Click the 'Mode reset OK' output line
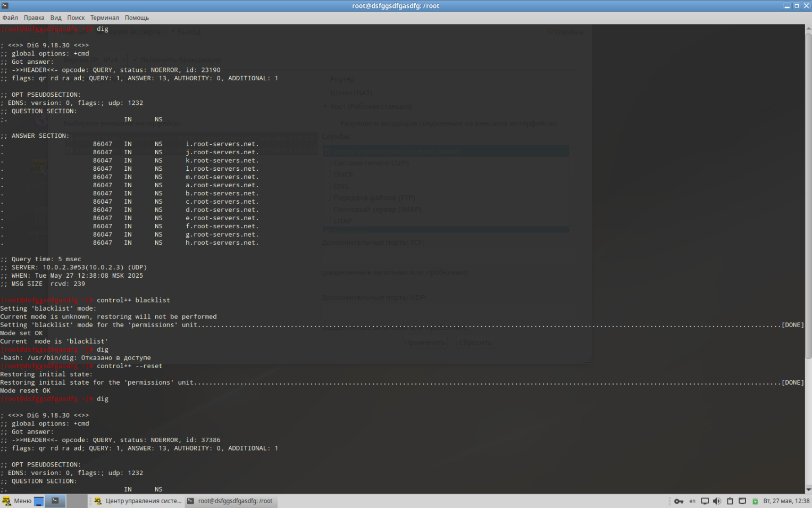Viewport: 812px width, 508px height. point(26,391)
